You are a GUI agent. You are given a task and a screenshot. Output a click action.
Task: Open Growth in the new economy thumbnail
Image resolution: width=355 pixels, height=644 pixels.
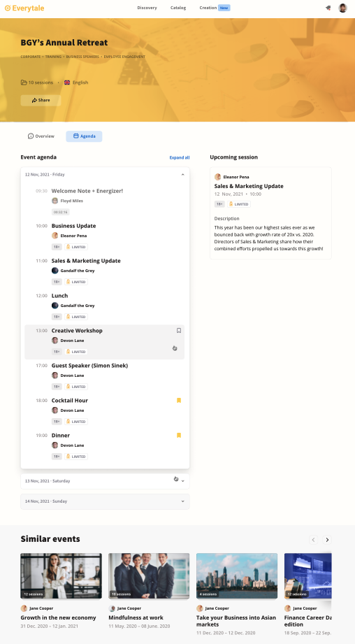pos(61,575)
